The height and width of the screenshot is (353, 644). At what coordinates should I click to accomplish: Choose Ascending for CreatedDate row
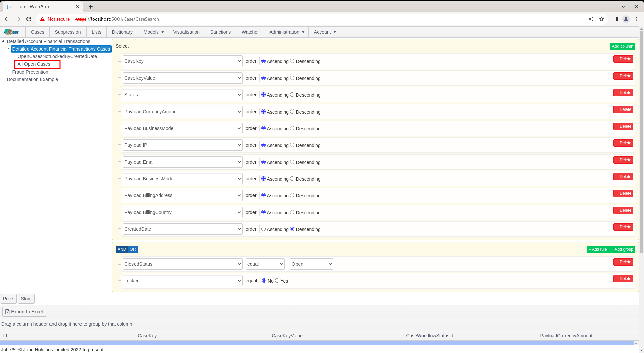(x=264, y=229)
